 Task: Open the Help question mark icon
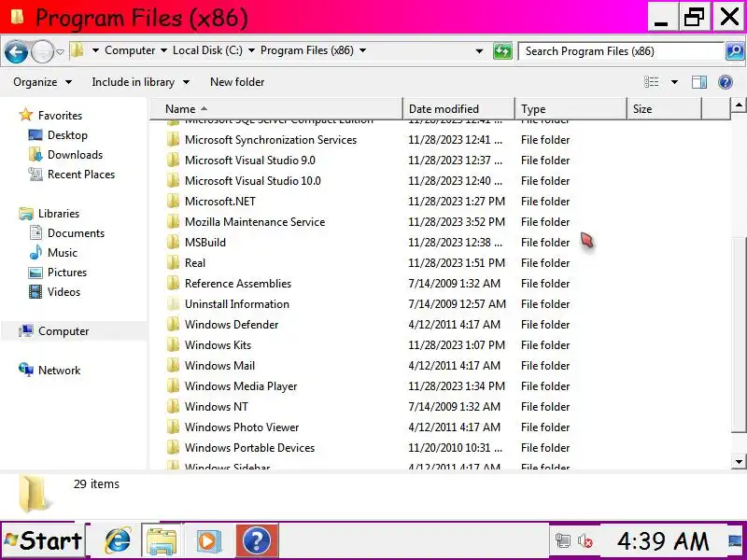726,82
